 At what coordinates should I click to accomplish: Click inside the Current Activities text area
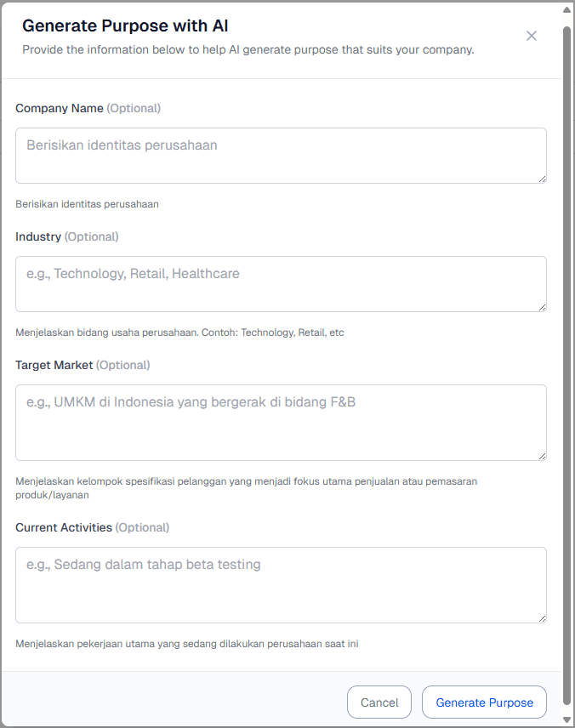(x=281, y=583)
